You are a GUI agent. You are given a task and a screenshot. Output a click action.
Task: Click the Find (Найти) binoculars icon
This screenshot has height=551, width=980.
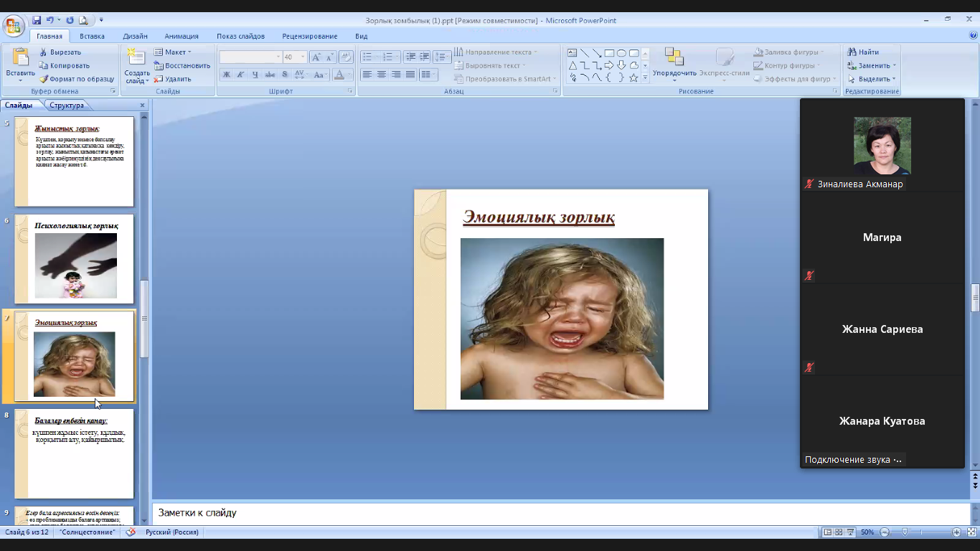click(x=852, y=52)
